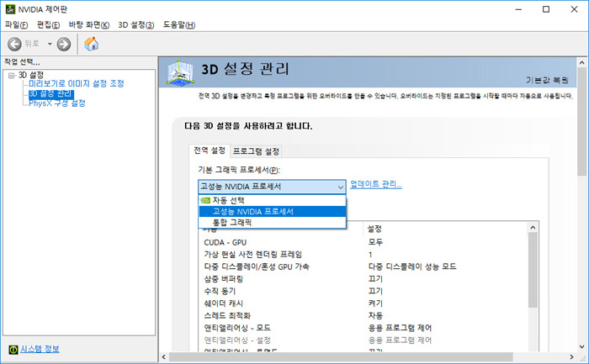Open the 바탕 화면(K) menu
Viewport: 589px width, 364px height.
88,24
